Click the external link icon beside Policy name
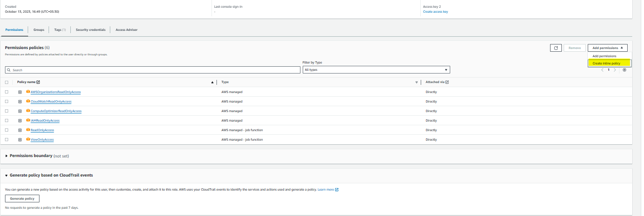The height and width of the screenshot is (216, 644). [38, 82]
